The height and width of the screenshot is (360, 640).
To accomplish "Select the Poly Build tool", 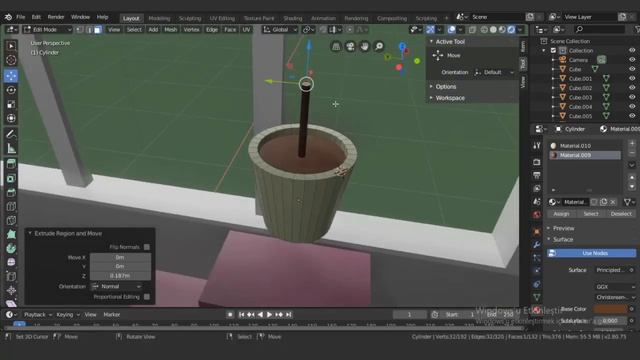I will pos(11,234).
